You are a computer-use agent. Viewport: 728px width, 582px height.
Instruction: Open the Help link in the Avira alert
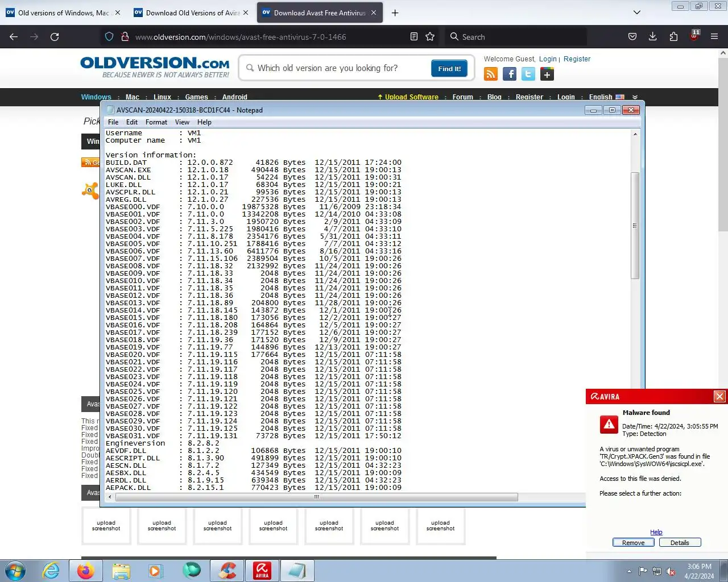[656, 533]
